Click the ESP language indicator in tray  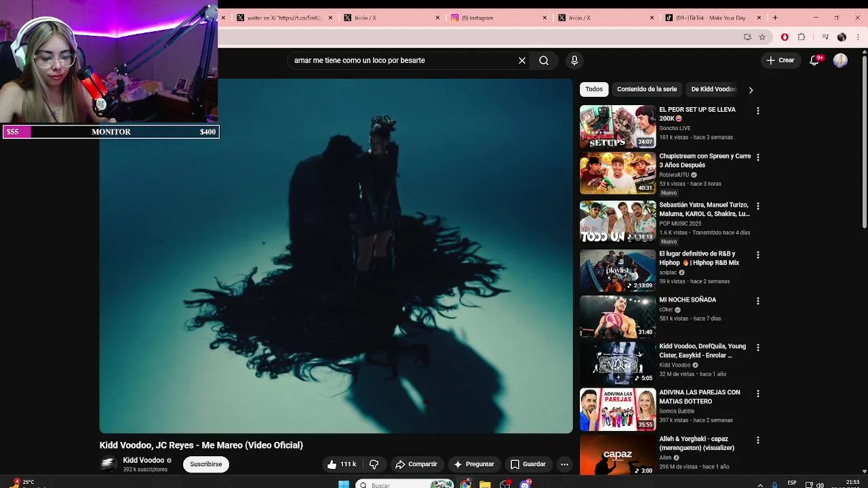(x=791, y=483)
